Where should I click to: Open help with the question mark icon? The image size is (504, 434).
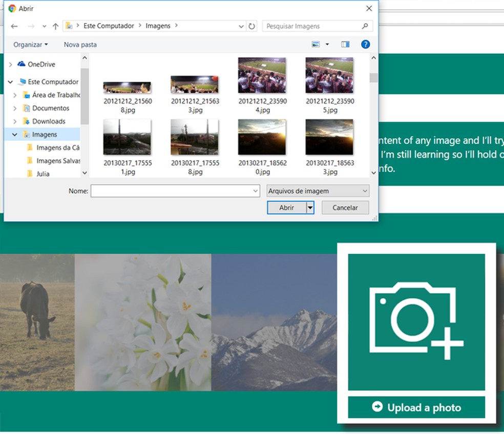click(x=365, y=45)
